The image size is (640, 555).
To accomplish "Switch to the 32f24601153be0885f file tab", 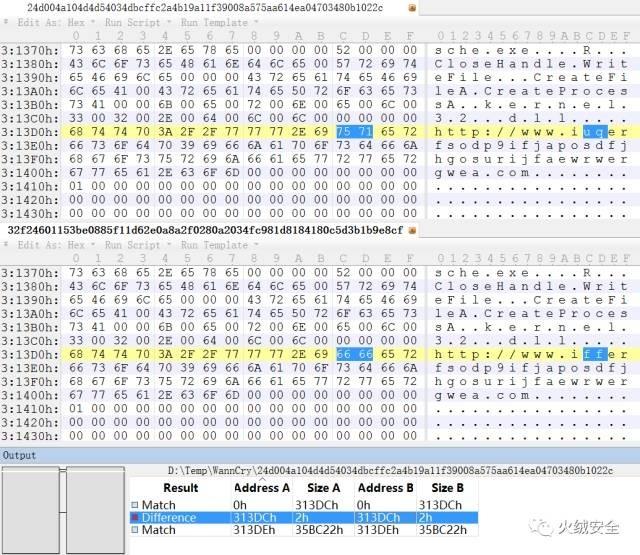I will 205,230.
